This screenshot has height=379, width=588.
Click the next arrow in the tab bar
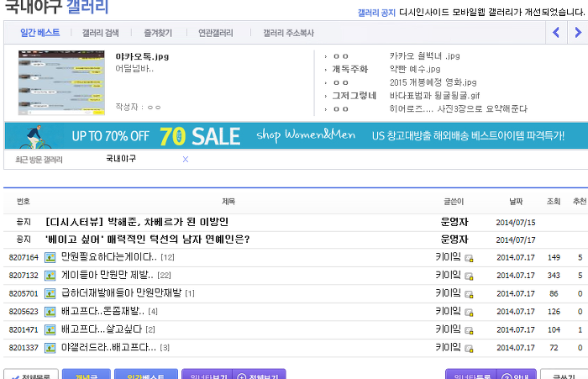point(578,33)
